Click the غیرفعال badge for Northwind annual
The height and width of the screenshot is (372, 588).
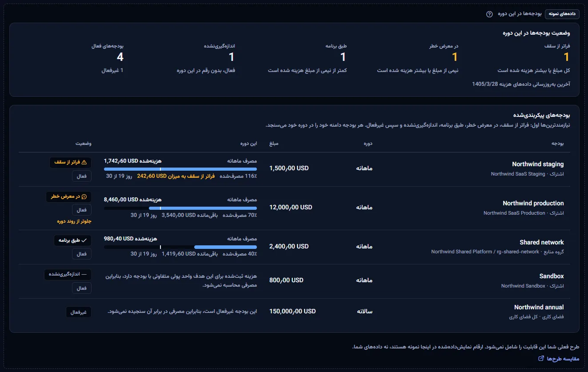coord(79,312)
